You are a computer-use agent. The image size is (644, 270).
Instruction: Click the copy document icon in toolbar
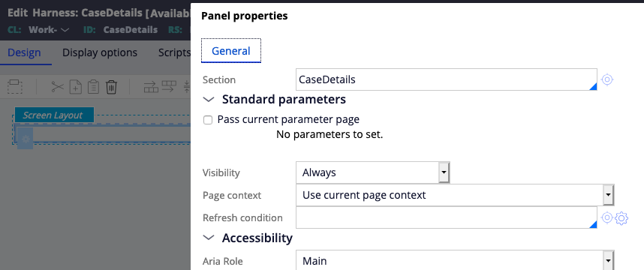76,87
